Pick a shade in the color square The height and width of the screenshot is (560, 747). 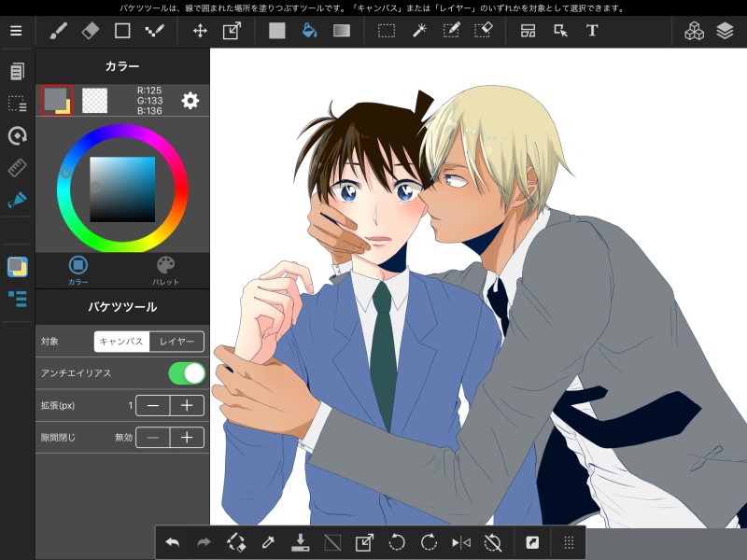(122, 189)
